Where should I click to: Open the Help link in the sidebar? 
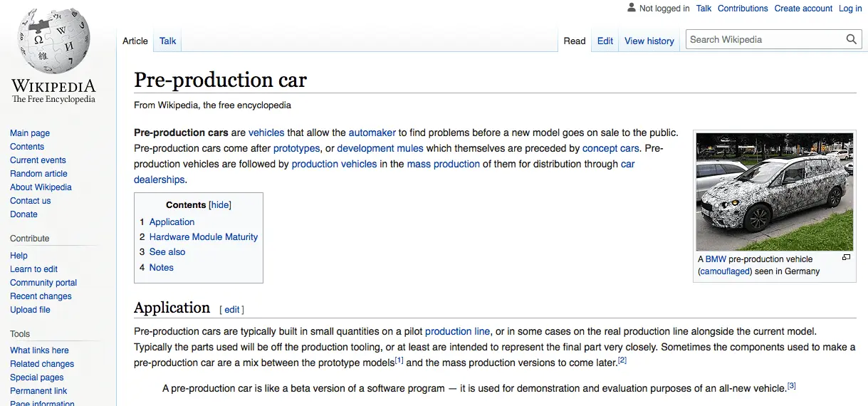point(19,256)
